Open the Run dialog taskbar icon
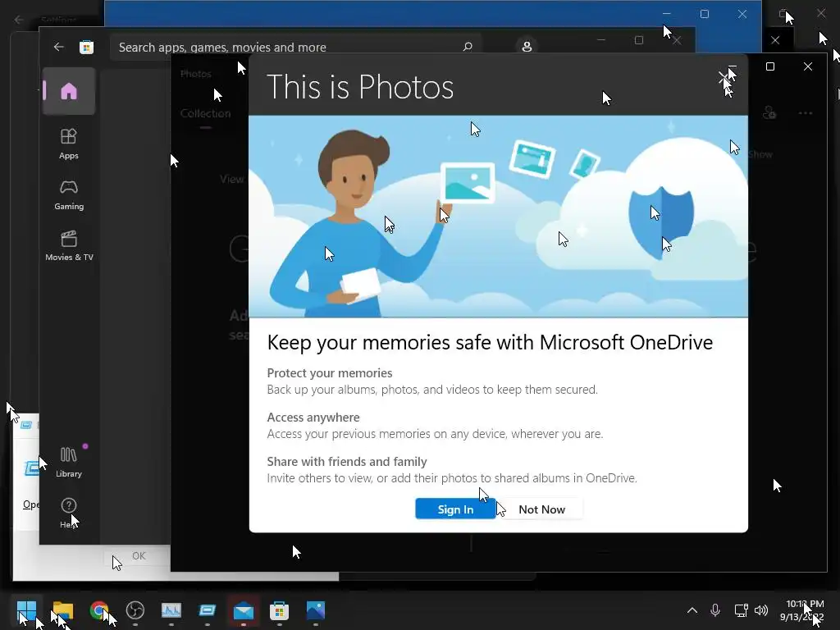This screenshot has width=840, height=630. coord(207,609)
